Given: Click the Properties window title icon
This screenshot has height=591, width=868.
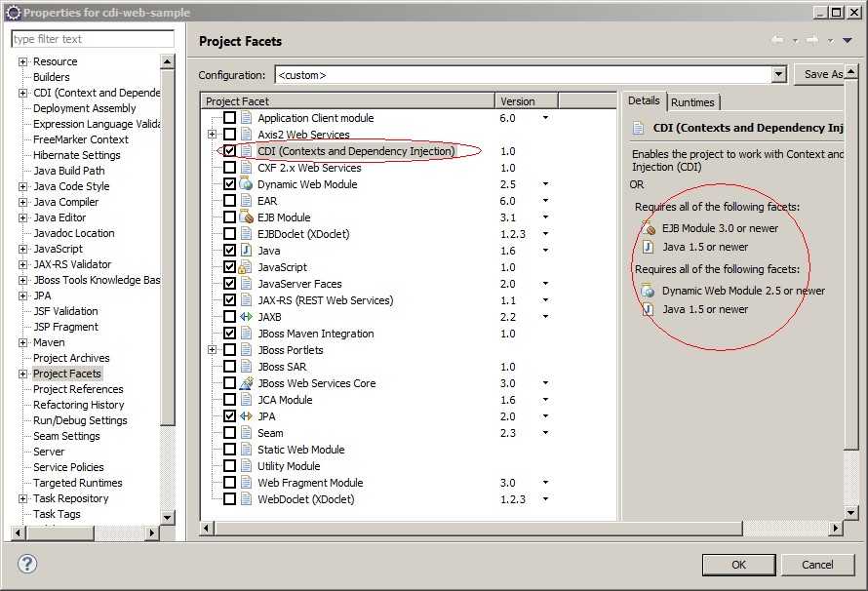Looking at the screenshot, I should [14, 12].
